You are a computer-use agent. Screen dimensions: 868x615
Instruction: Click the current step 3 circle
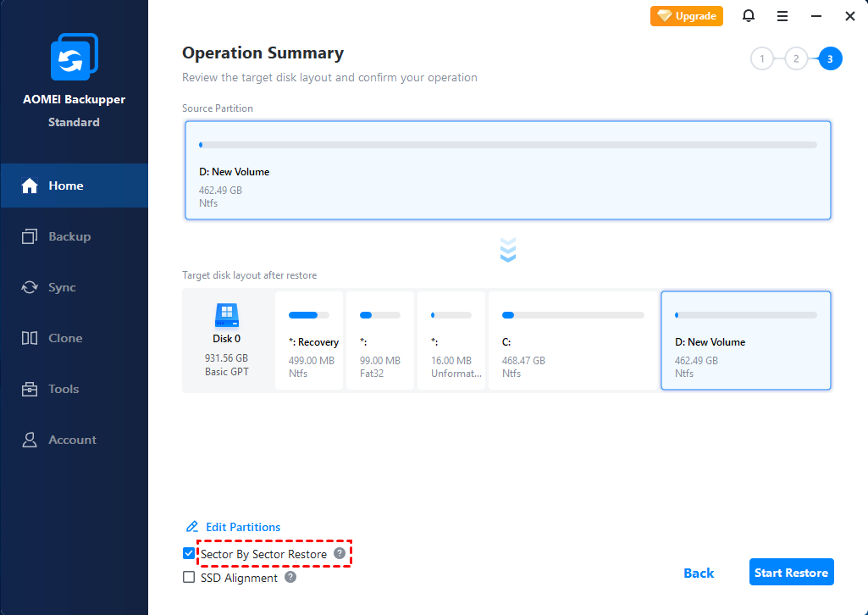(x=830, y=58)
